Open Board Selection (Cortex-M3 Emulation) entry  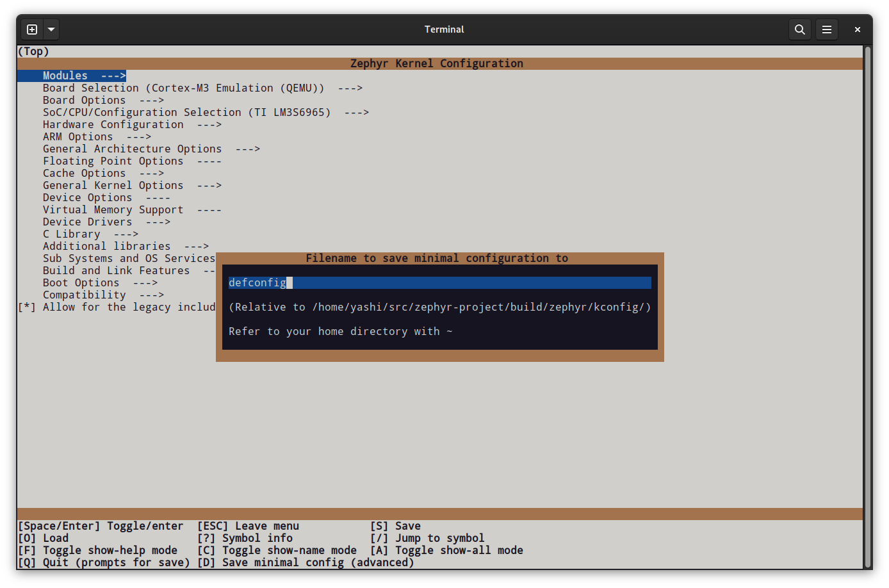(202, 88)
